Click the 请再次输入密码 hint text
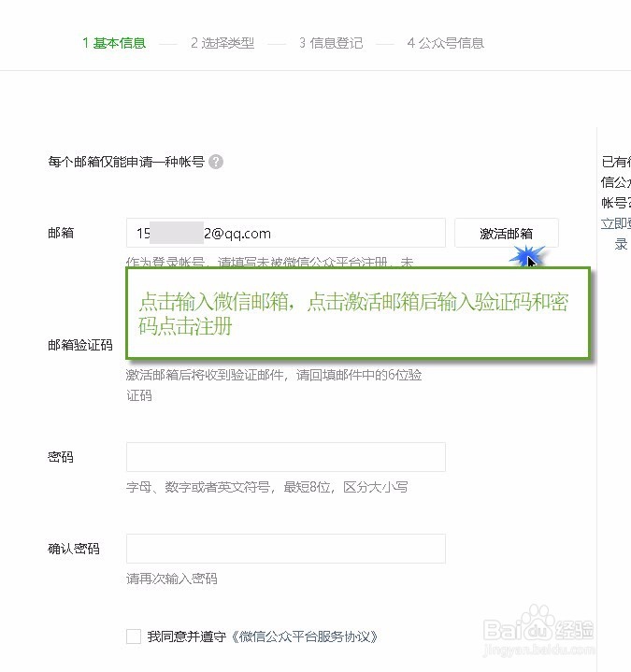Viewport: 631px width, 672px height. [172, 579]
